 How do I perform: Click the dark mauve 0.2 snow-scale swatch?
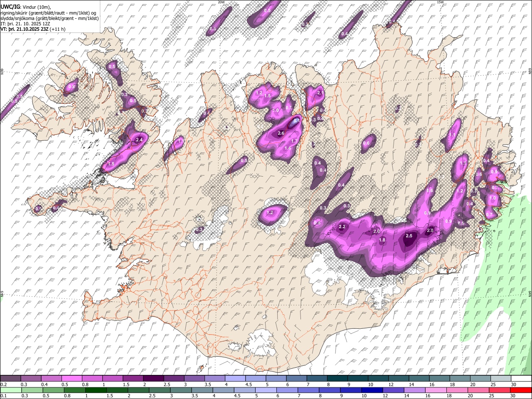[x=10, y=379]
